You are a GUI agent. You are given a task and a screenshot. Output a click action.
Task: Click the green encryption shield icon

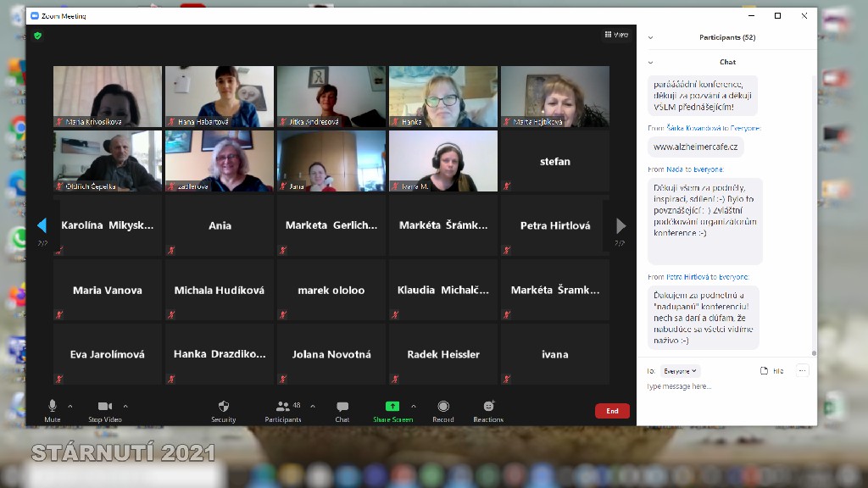point(37,36)
